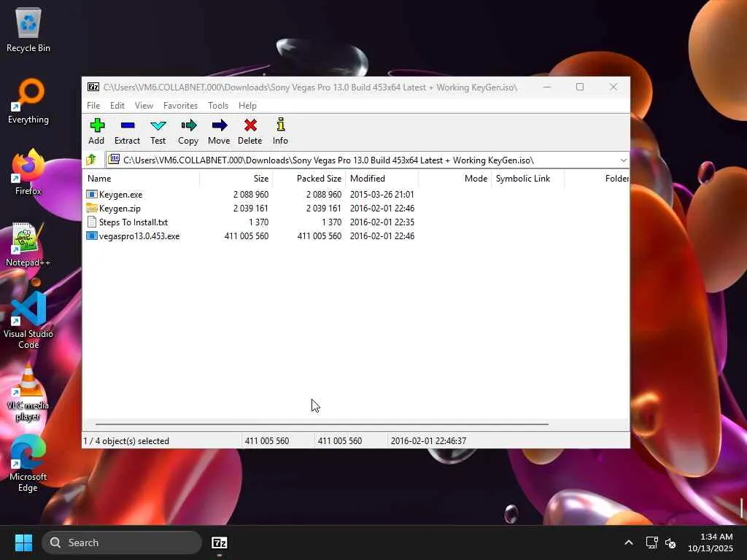Open Recycle Bin desktop icon
The height and width of the screenshot is (560, 747).
pos(28,30)
